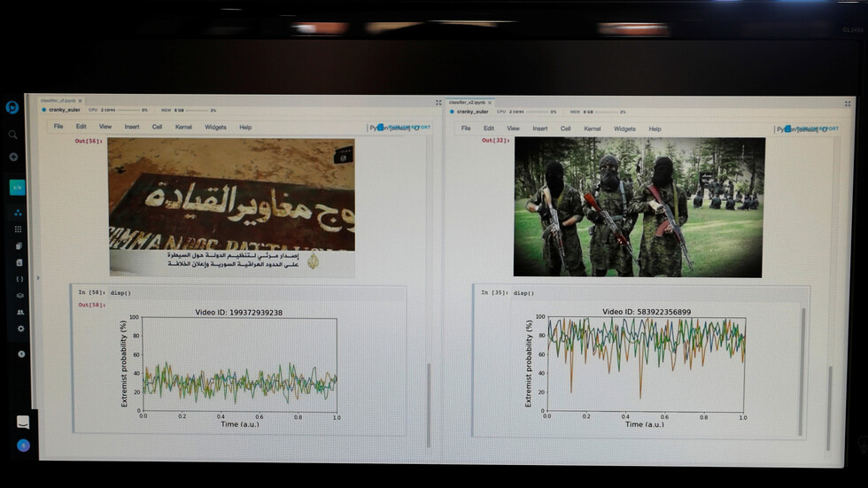Expand the left notebook pane to fullscreen
Viewport: 868px width, 488px height.
coord(438,103)
